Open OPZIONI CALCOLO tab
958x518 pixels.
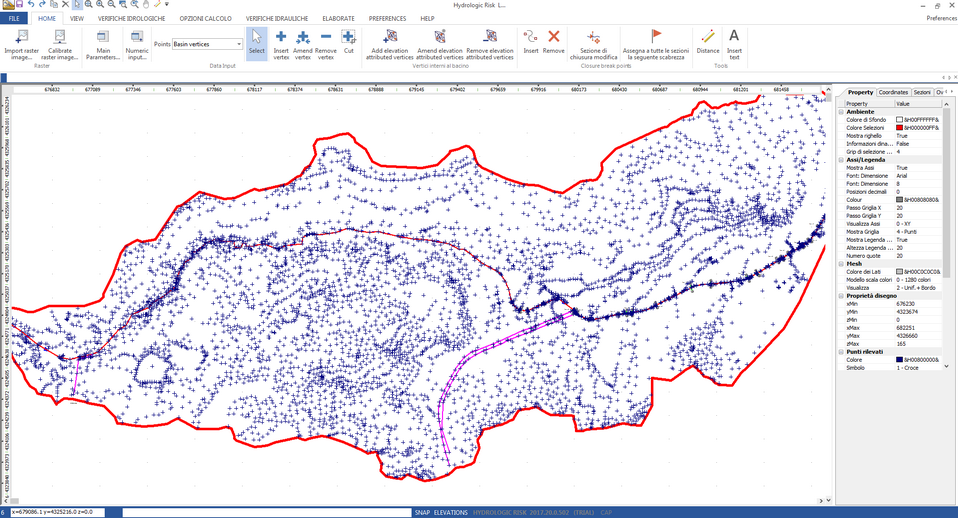(x=205, y=18)
